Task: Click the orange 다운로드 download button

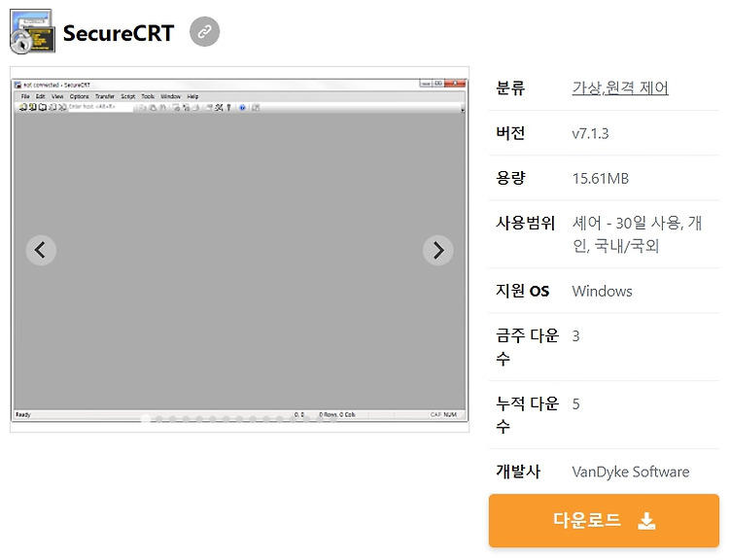Action: click(604, 520)
